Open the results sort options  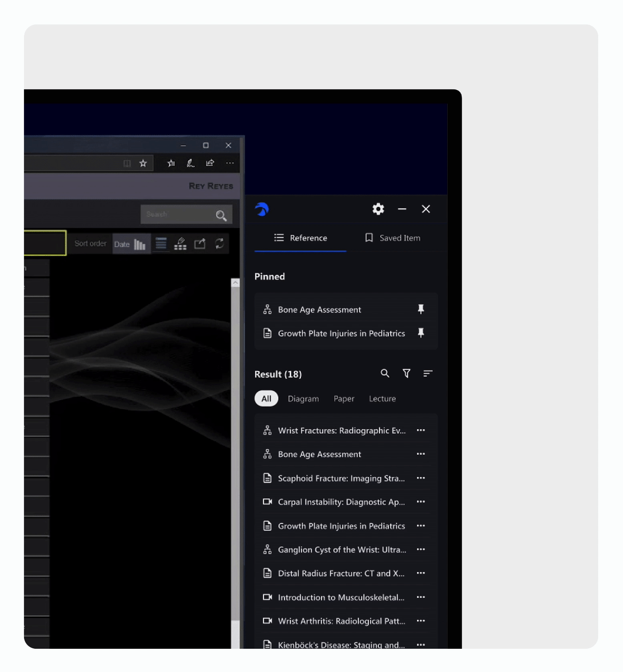(428, 373)
